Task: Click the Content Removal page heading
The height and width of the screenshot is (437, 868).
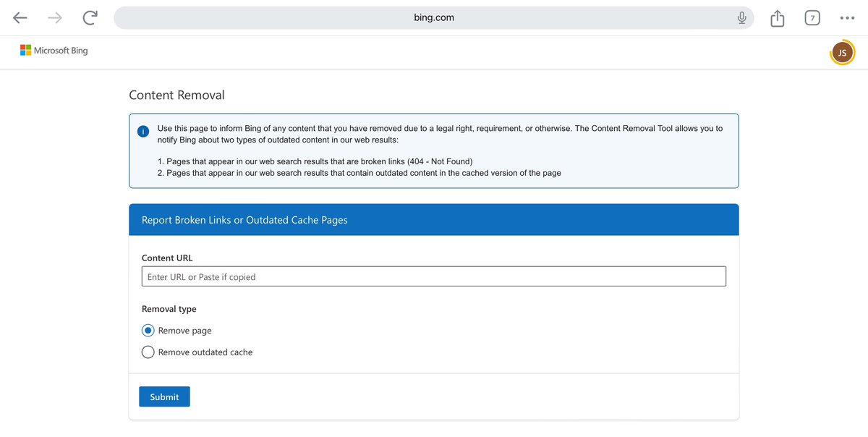Action: (176, 95)
